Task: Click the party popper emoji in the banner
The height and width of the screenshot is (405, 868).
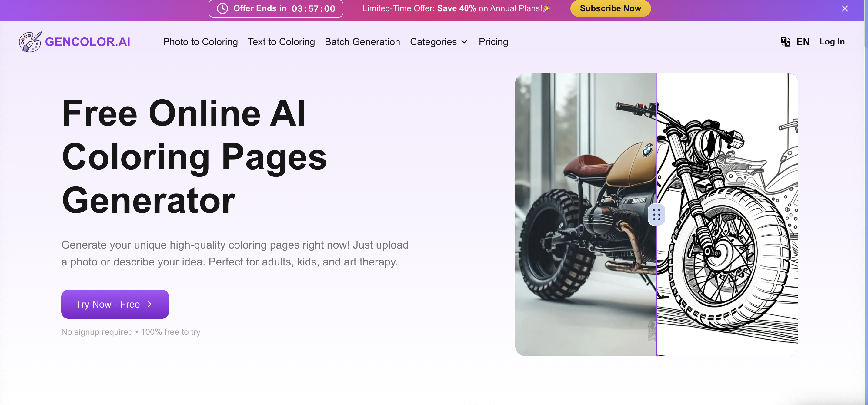Action: 547,8
